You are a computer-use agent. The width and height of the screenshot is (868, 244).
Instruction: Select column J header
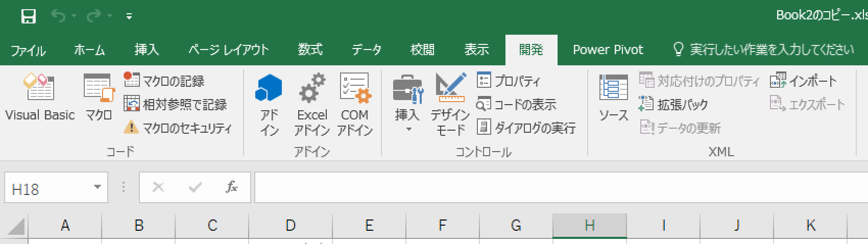737,225
